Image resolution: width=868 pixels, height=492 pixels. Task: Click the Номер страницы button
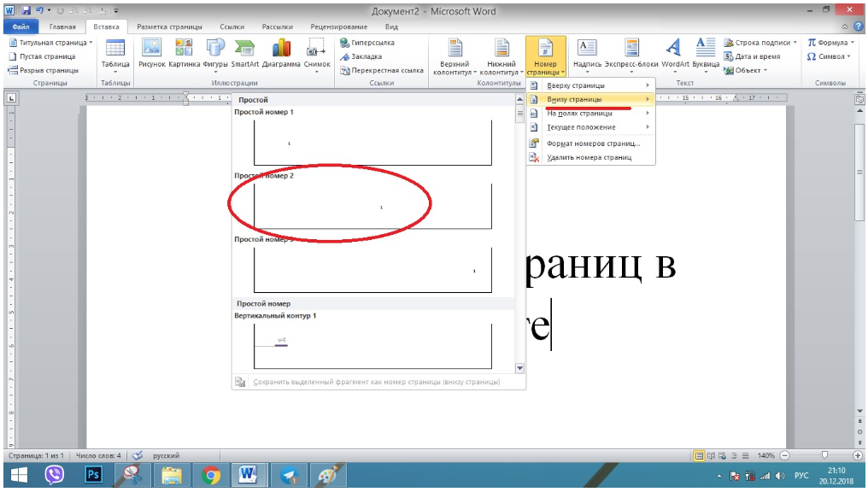(545, 57)
